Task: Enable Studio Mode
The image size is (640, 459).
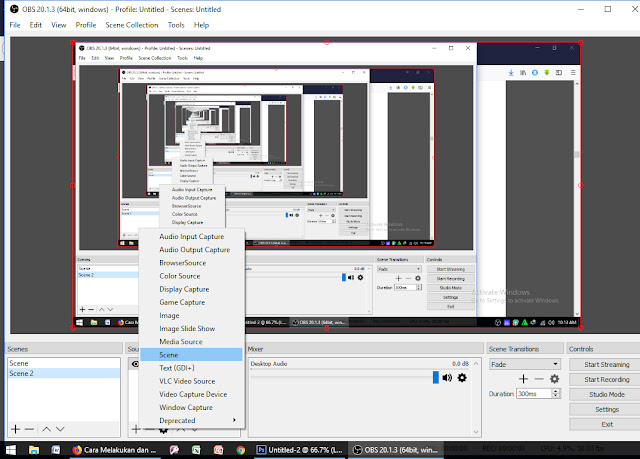Action: (x=605, y=395)
